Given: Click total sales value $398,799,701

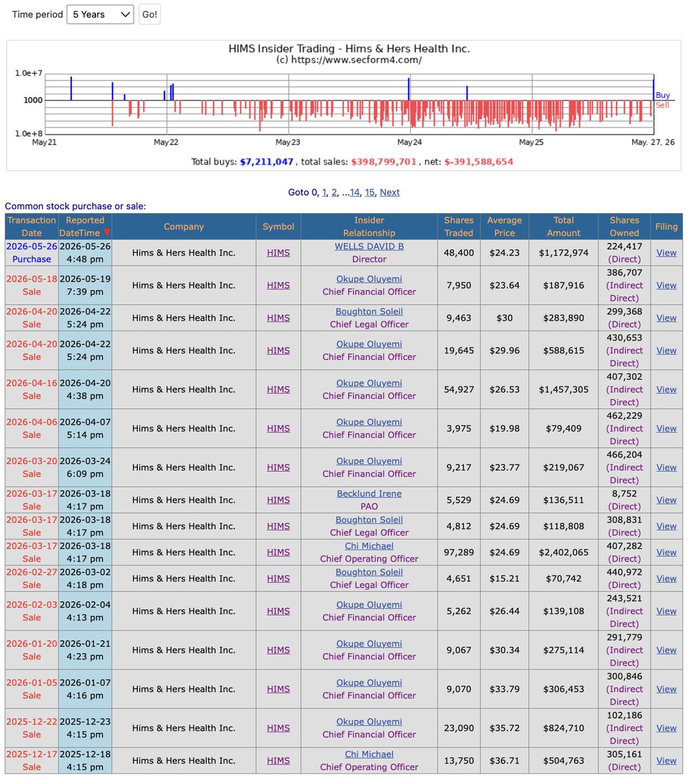Looking at the screenshot, I should [x=383, y=161].
